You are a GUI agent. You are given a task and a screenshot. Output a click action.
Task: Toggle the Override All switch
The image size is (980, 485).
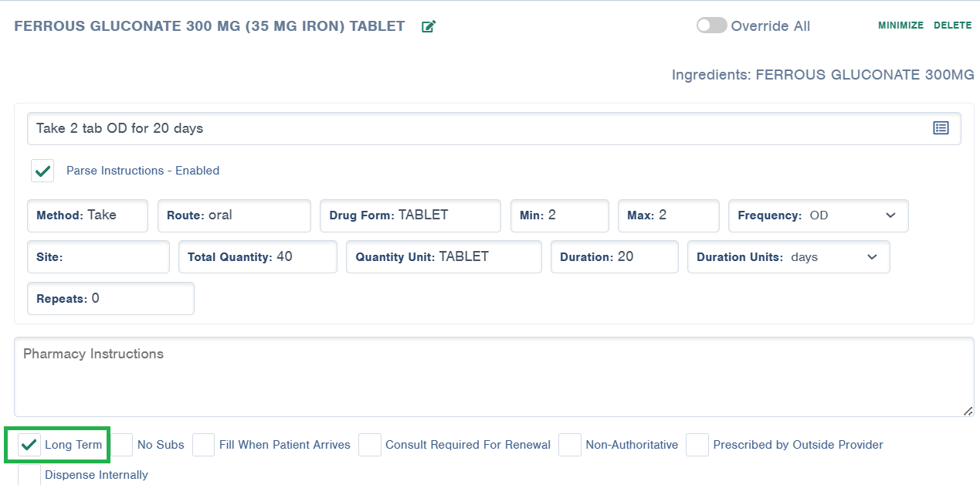pyautogui.click(x=710, y=25)
